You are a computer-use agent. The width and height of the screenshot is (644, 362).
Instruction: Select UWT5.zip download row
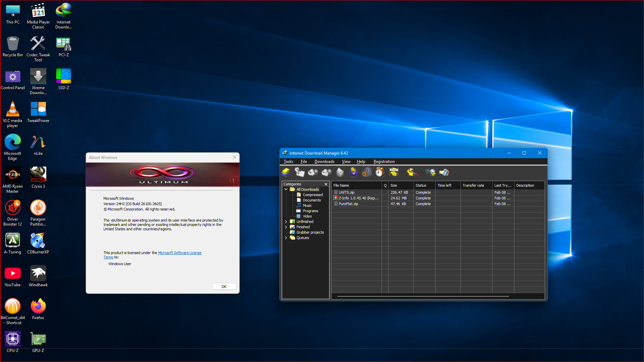(x=438, y=192)
